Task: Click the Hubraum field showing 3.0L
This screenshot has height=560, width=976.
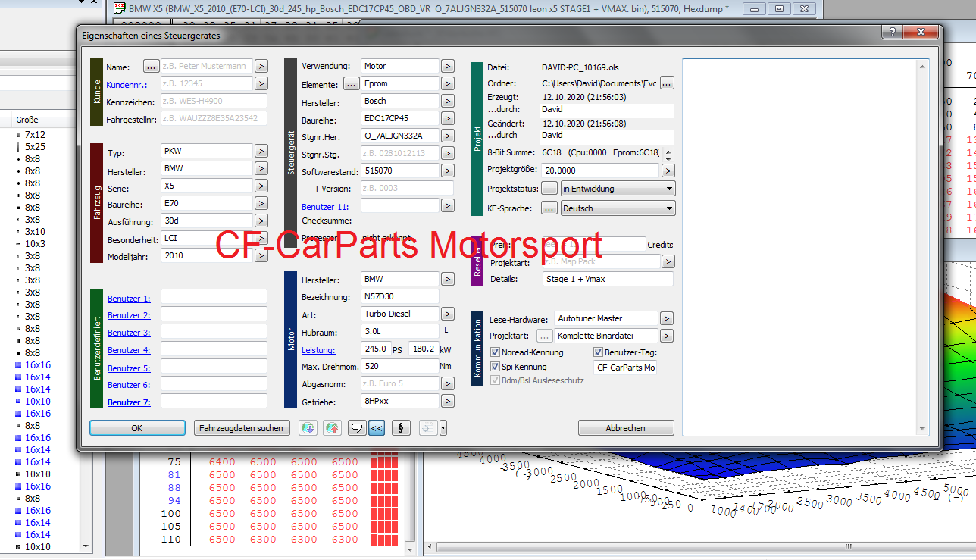Action: click(x=400, y=332)
